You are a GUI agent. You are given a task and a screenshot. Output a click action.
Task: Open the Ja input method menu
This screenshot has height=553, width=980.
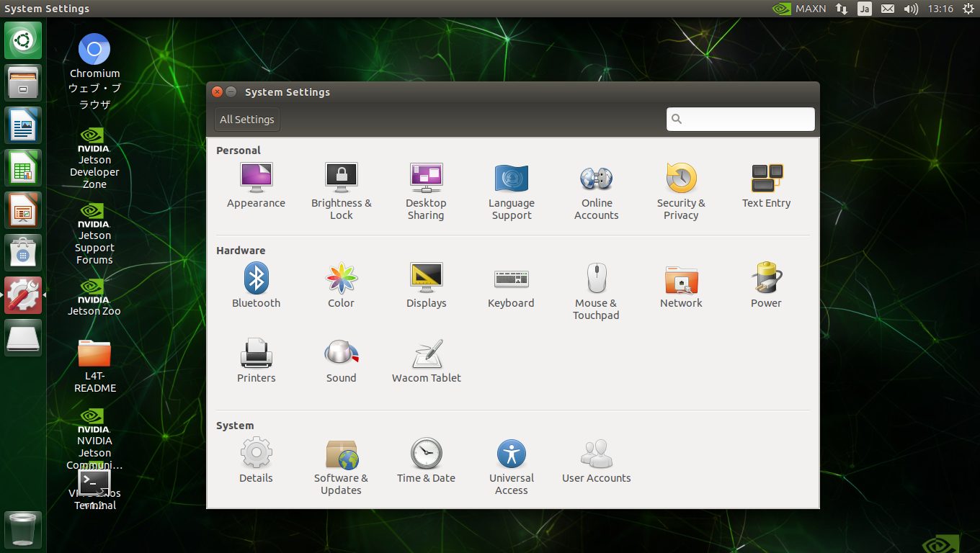tap(864, 9)
